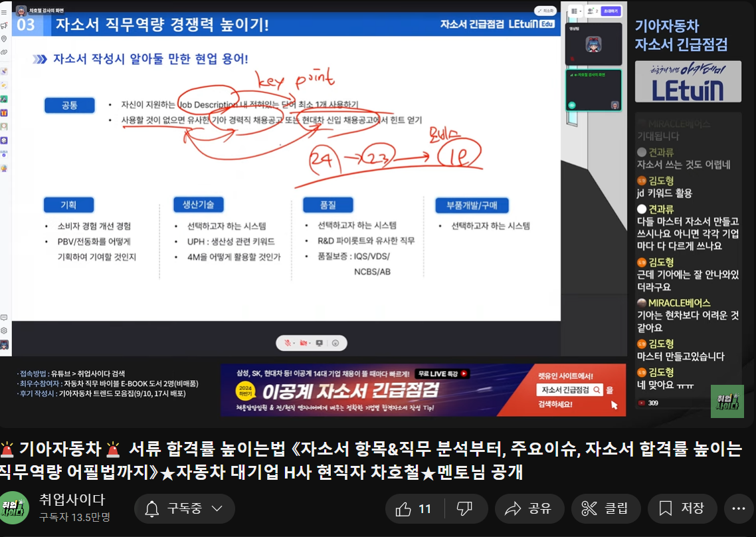This screenshot has height=537, width=756.
Task: Click the 공유 share button
Action: point(529,508)
